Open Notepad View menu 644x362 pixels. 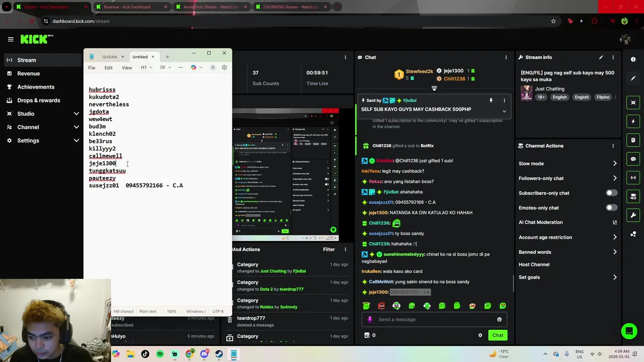[x=127, y=68]
